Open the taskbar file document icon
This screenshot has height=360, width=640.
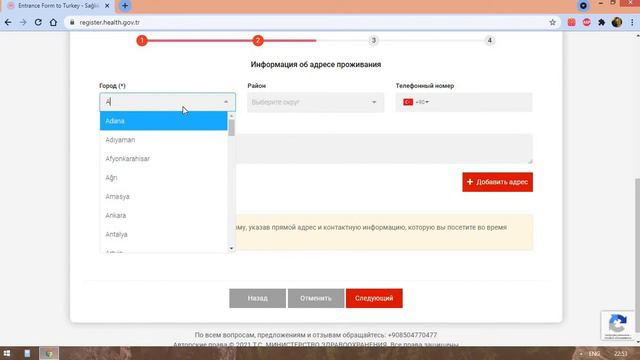tap(27, 353)
